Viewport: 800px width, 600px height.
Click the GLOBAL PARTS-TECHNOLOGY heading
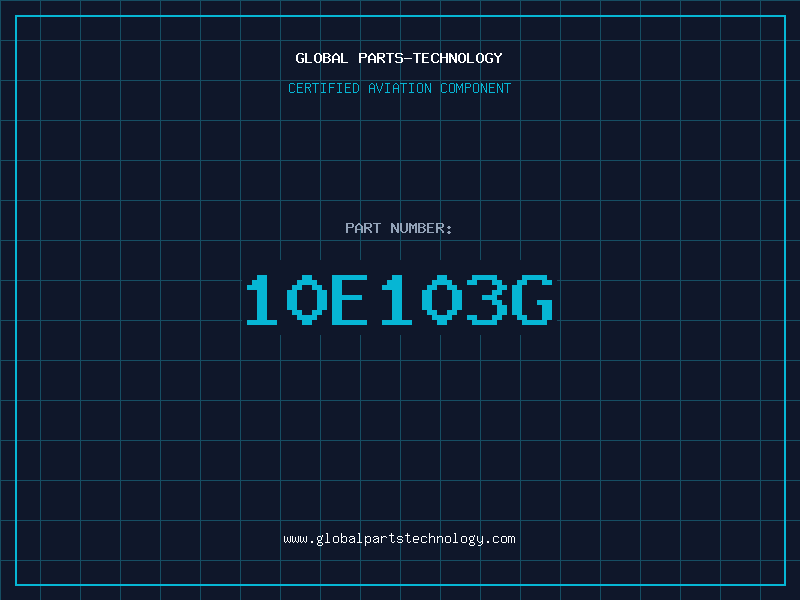tap(399, 58)
